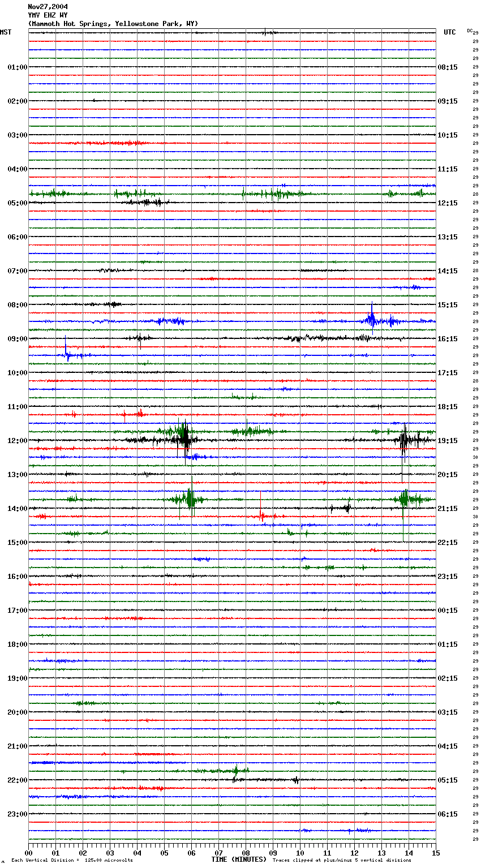Select the 19:00 MST row label
The height and width of the screenshot is (868, 481).
click(x=18, y=678)
